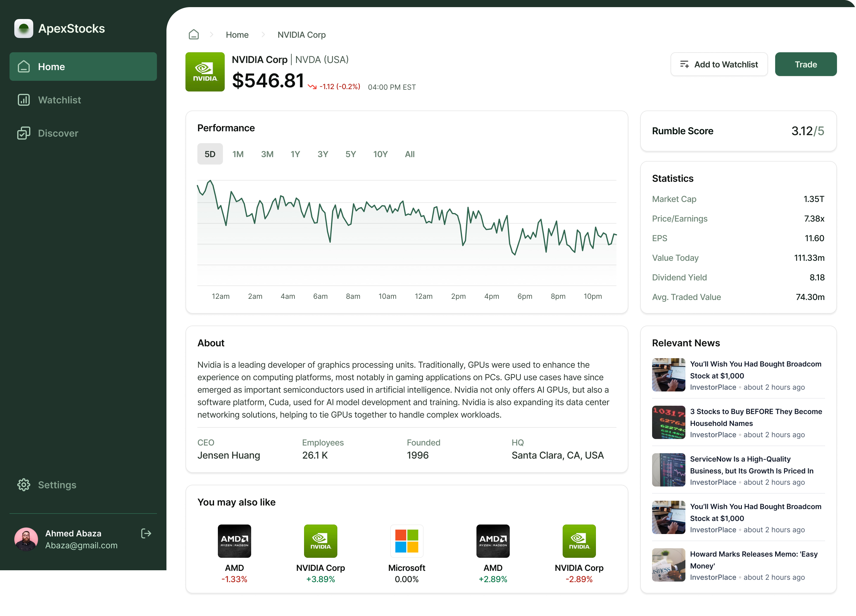Click the breadcrumb home icon
Viewport: 856px width, 616px height.
click(x=193, y=35)
